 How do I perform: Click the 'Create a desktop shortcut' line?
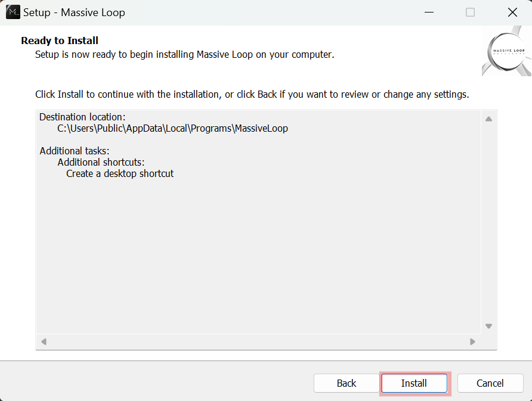click(x=120, y=173)
